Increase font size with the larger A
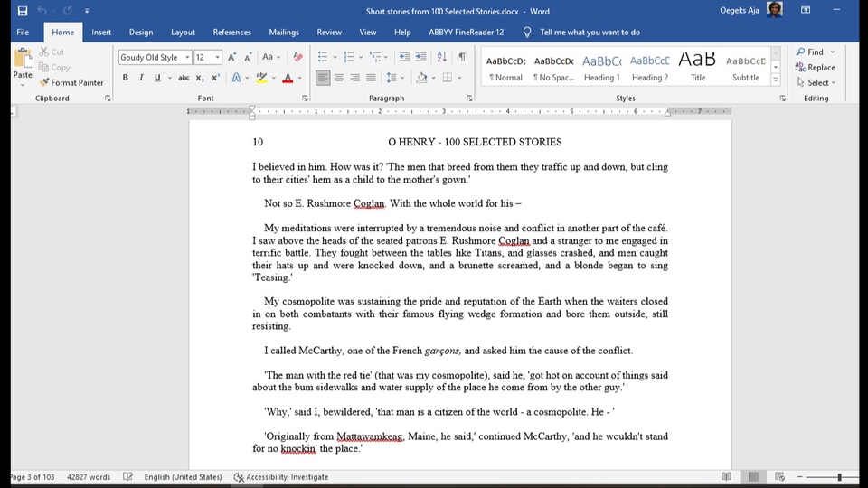The image size is (868, 488). (232, 57)
